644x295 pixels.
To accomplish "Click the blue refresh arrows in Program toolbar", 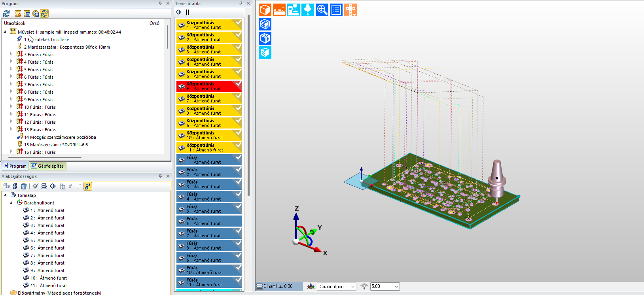I will 6,13.
